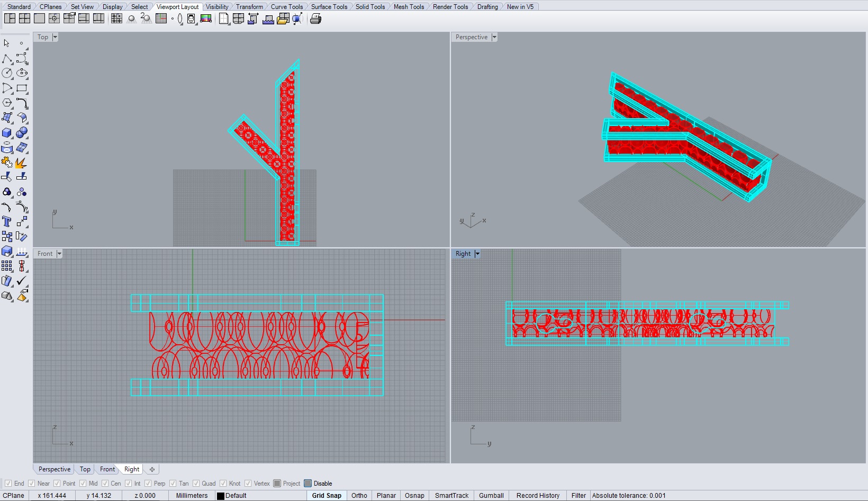Toggle the Cen osnap checkbox
The image size is (868, 501).
point(105,484)
